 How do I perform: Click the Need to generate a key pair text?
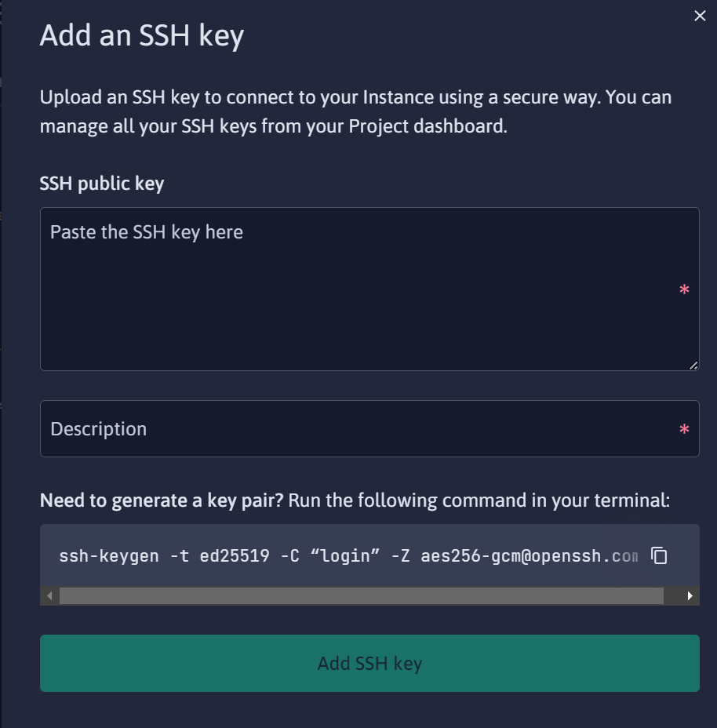162,500
